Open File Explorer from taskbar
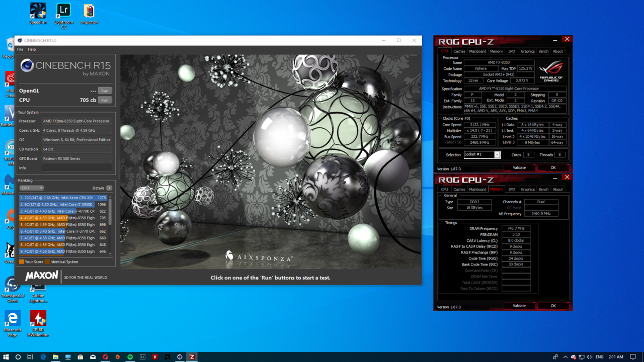The width and height of the screenshot is (644, 362). pos(55,357)
